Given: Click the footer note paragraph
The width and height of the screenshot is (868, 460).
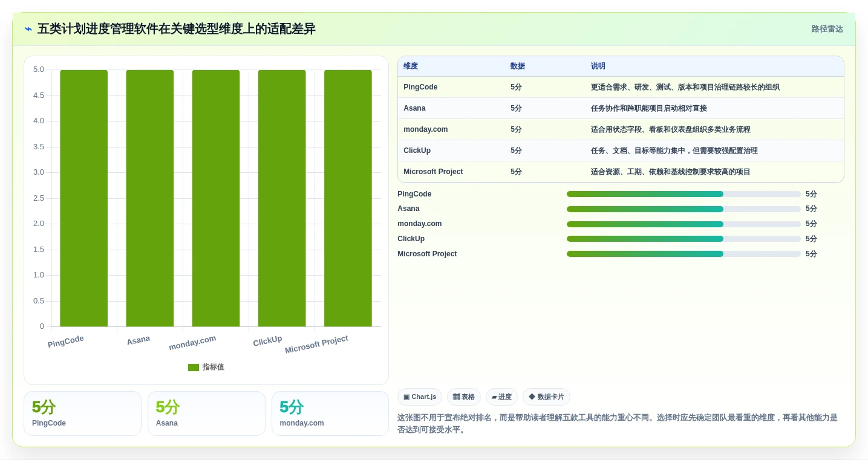Looking at the screenshot, I should coord(618,424).
